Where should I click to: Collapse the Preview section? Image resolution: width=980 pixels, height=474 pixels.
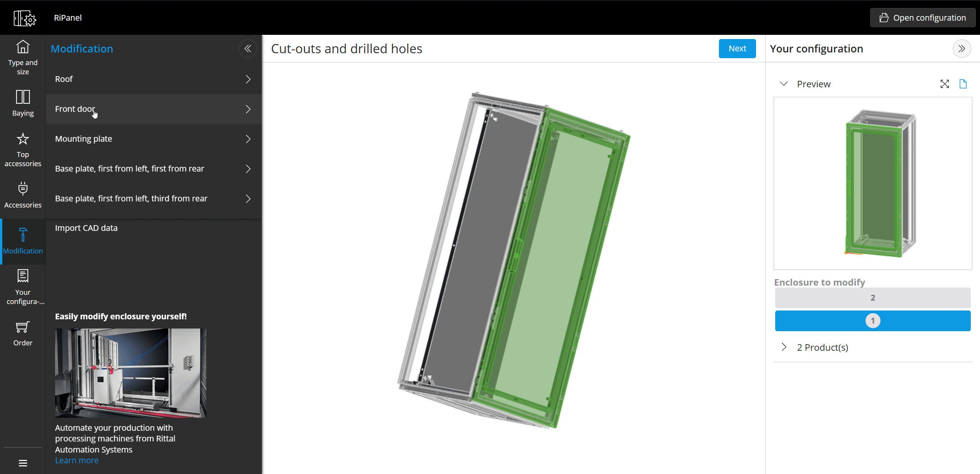point(784,83)
